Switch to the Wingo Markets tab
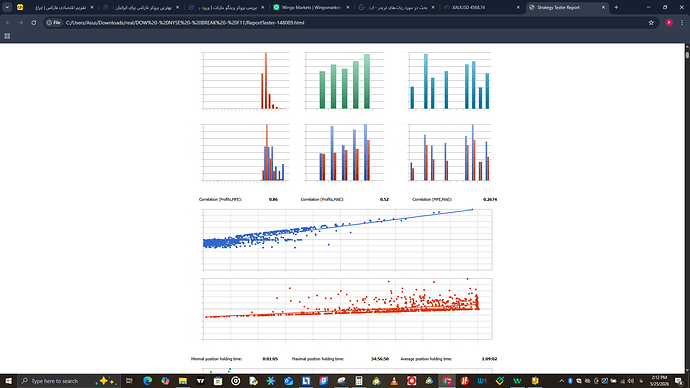 [x=311, y=7]
